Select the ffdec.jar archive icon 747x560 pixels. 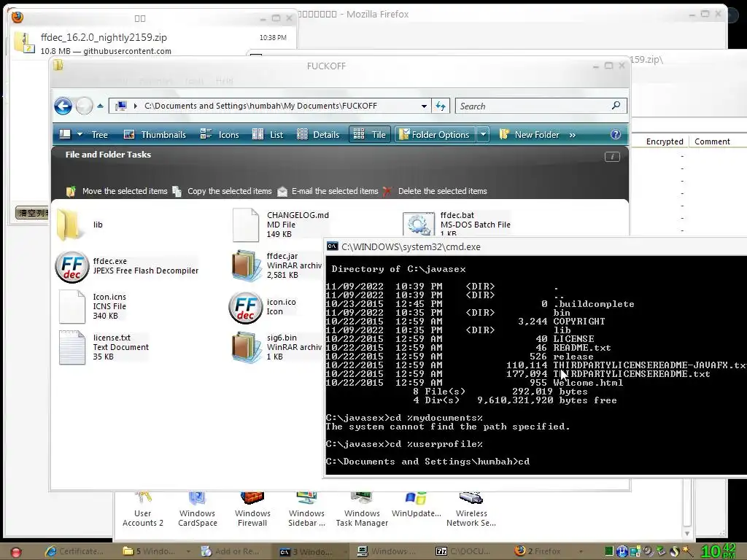coord(247,265)
